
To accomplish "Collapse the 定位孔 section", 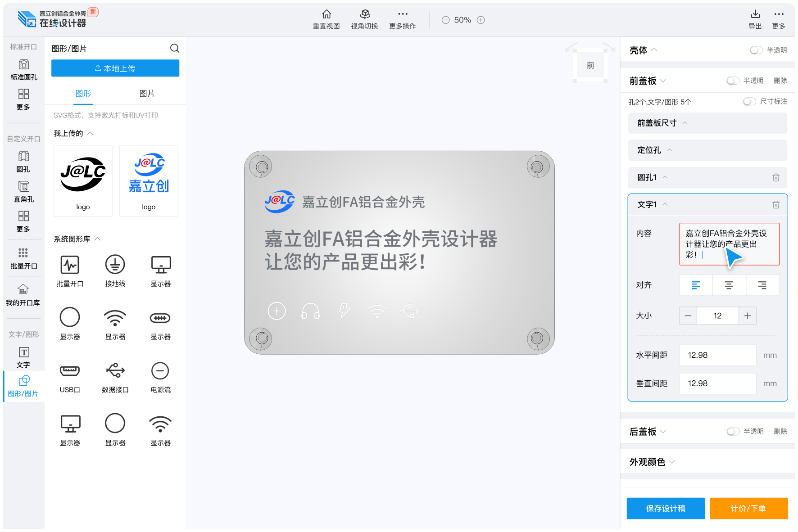I will pyautogui.click(x=669, y=150).
